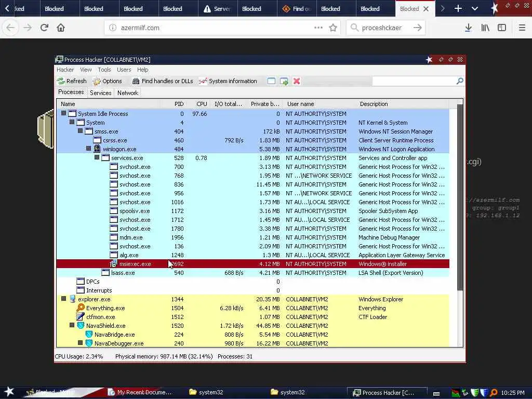This screenshot has width=532, height=399.
Task: Select the alg.exe process row
Action: click(x=253, y=255)
